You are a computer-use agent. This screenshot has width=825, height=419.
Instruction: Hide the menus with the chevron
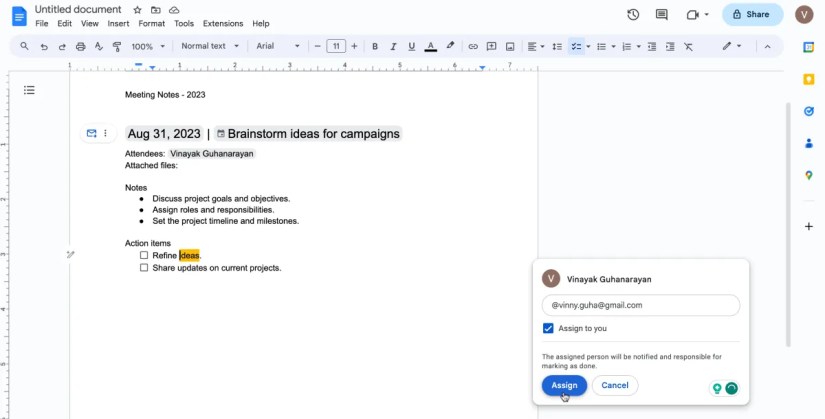click(x=768, y=47)
